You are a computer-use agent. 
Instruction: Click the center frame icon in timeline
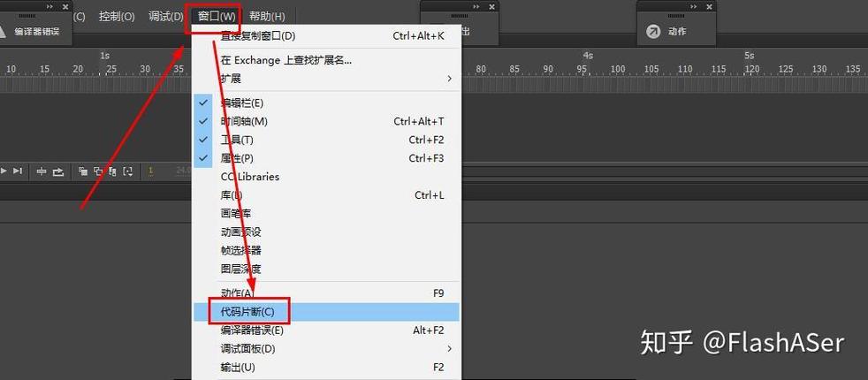[42, 171]
